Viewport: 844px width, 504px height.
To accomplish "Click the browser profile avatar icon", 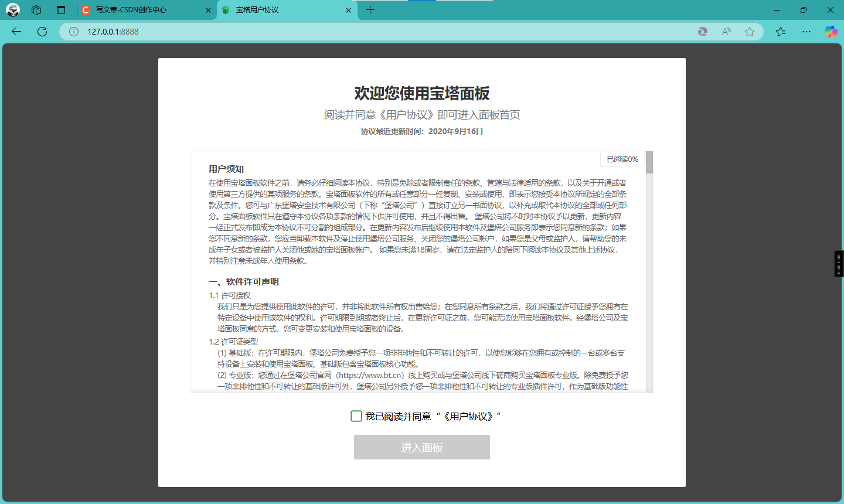I will point(12,10).
